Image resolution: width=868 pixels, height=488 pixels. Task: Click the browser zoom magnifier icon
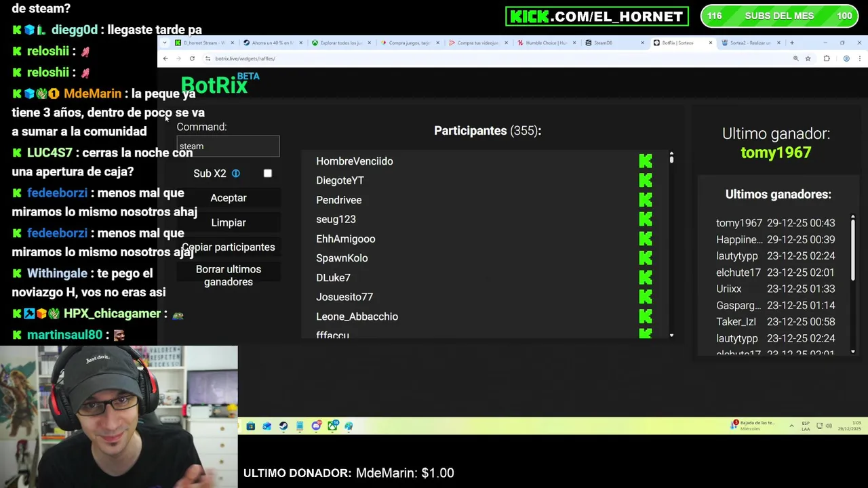tap(795, 58)
